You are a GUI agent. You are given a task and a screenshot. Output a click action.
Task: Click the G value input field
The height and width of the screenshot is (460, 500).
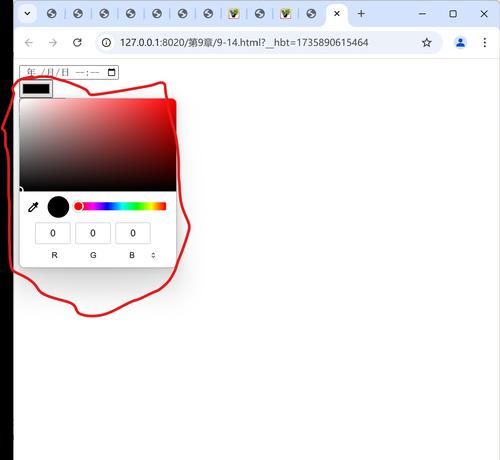pyautogui.click(x=93, y=233)
